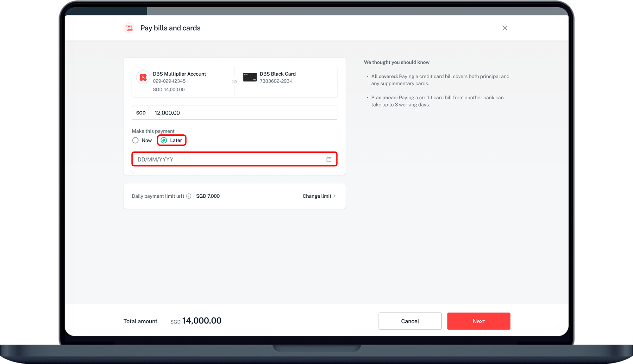Select the Later payment radio option
Image resolution: width=633 pixels, height=364 pixels.
tap(164, 140)
